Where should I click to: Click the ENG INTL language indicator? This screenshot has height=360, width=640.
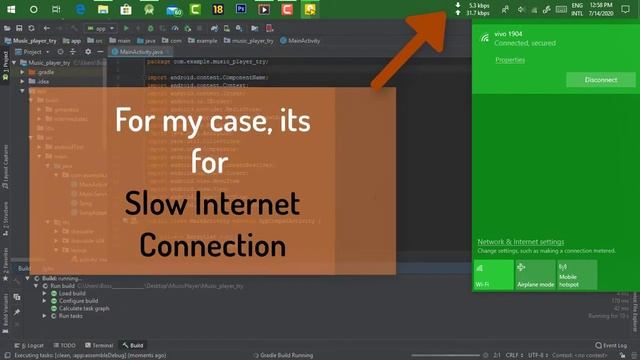(x=577, y=9)
